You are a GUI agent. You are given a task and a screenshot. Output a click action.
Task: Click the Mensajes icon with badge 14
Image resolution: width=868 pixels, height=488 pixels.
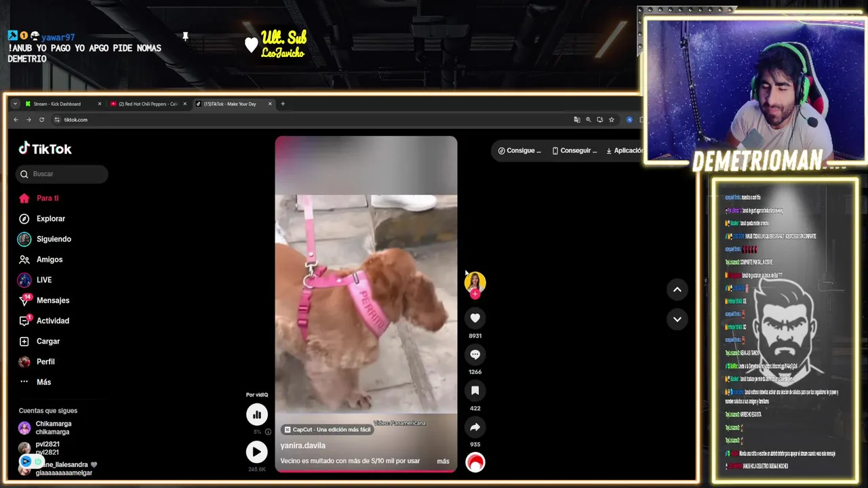(24, 300)
